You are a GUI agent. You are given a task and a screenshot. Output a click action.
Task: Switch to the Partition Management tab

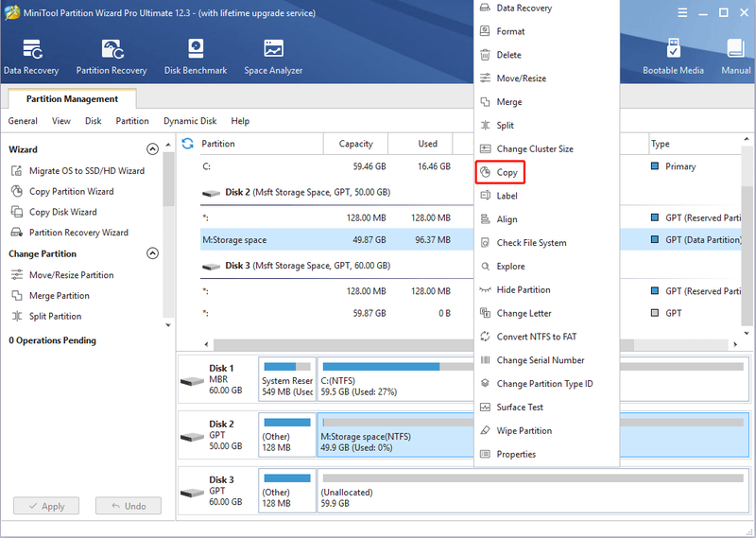click(x=73, y=99)
